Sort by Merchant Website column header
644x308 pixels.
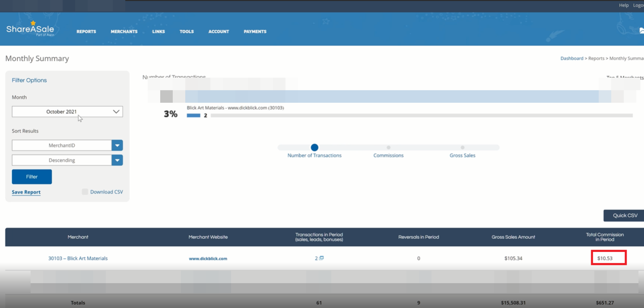[208, 237]
